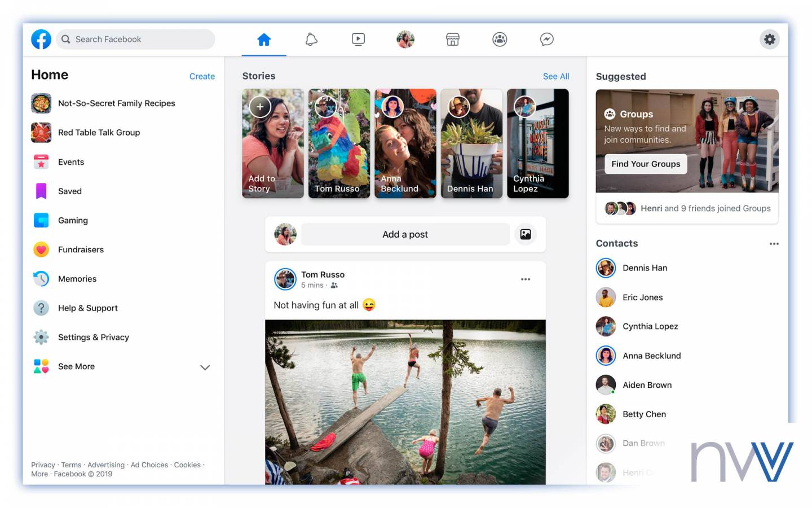This screenshot has height=508, width=812.
Task: Open the Marketplace storefront icon
Action: 453,39
